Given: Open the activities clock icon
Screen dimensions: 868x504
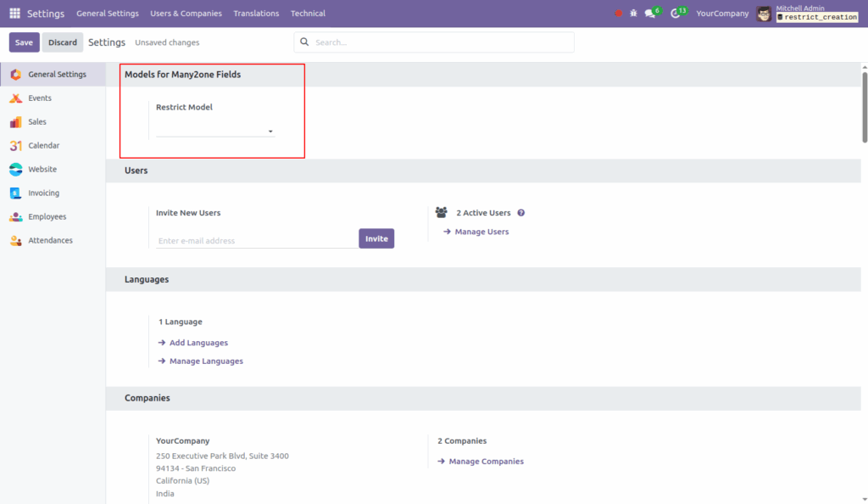Looking at the screenshot, I should click(x=676, y=13).
